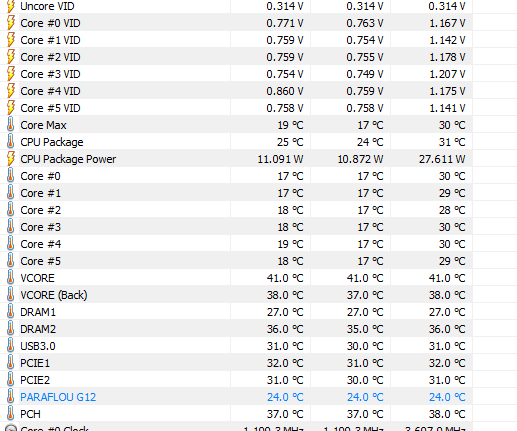Select the Core #4 VID label

50,91
